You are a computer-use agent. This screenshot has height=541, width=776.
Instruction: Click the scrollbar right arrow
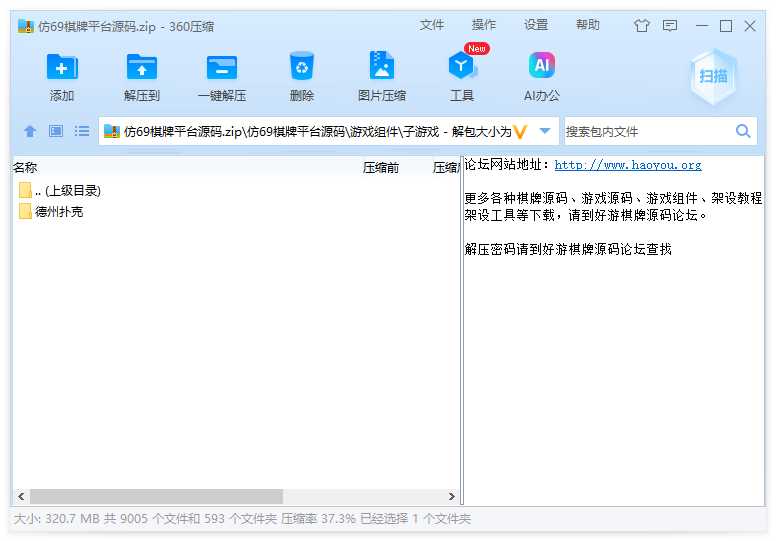point(451,496)
